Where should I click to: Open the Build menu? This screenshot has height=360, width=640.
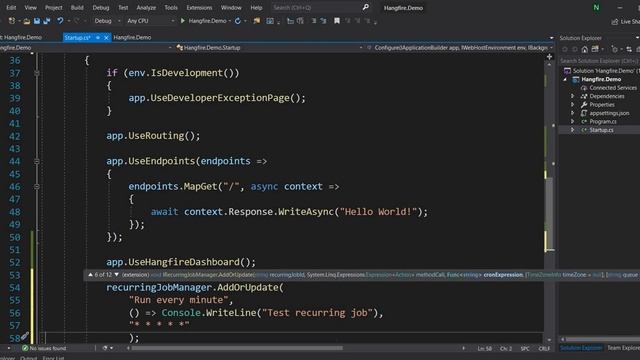click(x=77, y=7)
